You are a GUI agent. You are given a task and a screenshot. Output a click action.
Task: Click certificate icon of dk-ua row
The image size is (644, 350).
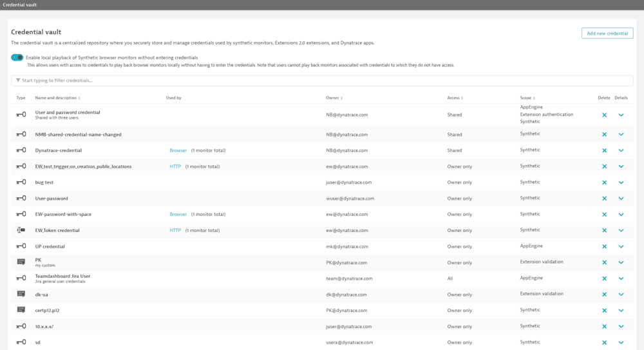pos(21,294)
